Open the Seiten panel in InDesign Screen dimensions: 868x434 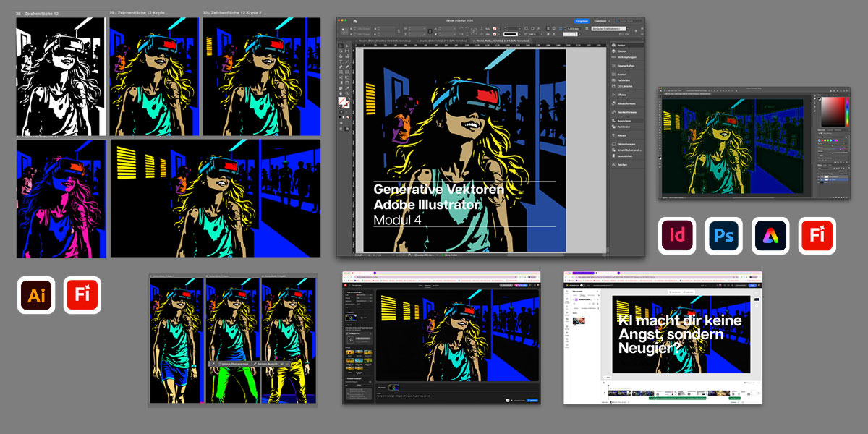621,46
